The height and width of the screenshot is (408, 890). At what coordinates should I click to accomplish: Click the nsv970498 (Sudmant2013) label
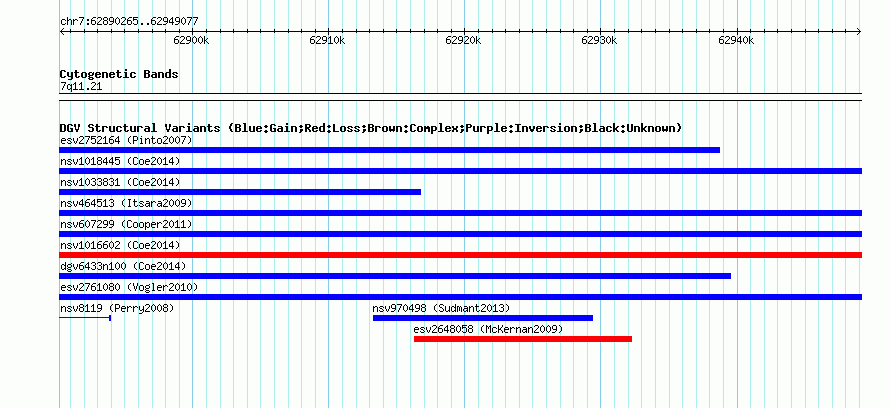coord(442,308)
